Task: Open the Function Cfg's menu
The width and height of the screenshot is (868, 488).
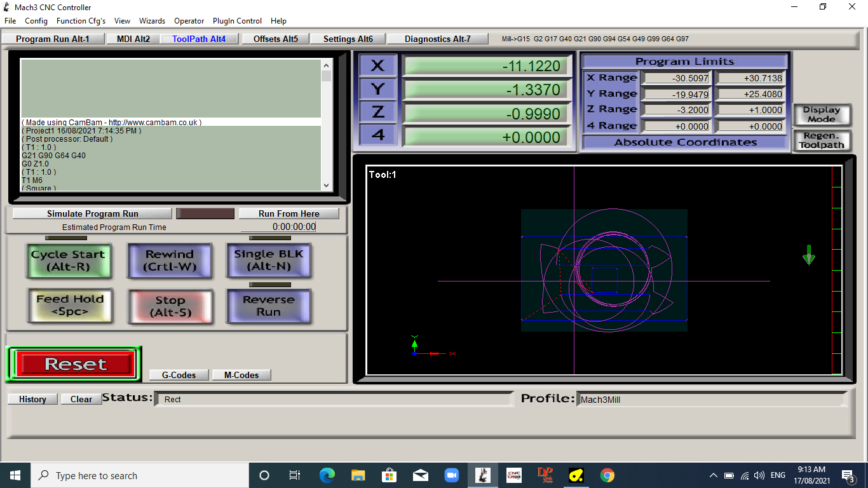Action: pos(81,21)
